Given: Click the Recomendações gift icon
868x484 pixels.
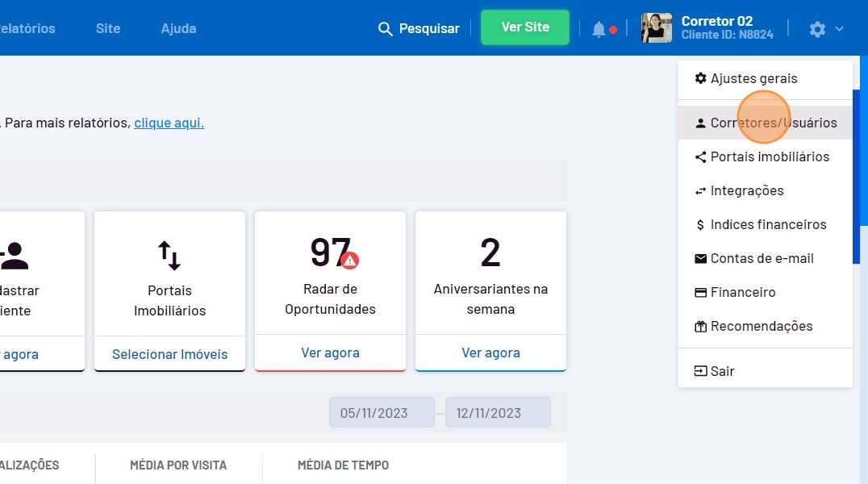Looking at the screenshot, I should click(x=700, y=327).
